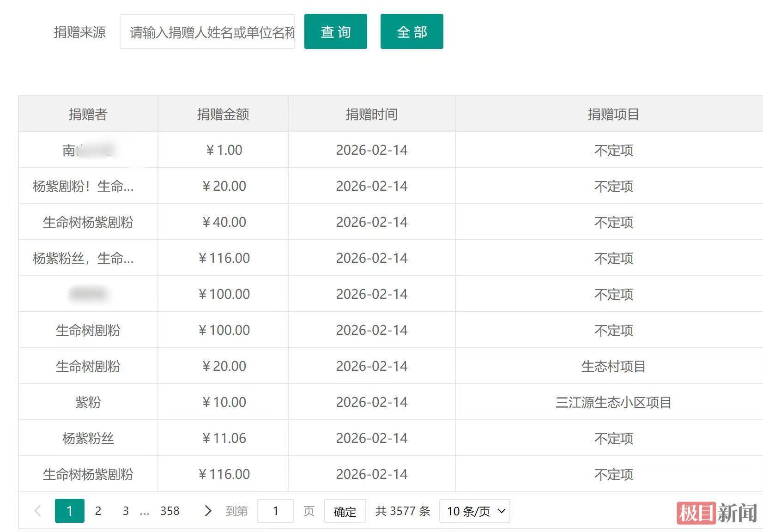The image size is (763, 532).
Task: Focus the 捐赠来源 donor name input field
Action: pyautogui.click(x=207, y=32)
